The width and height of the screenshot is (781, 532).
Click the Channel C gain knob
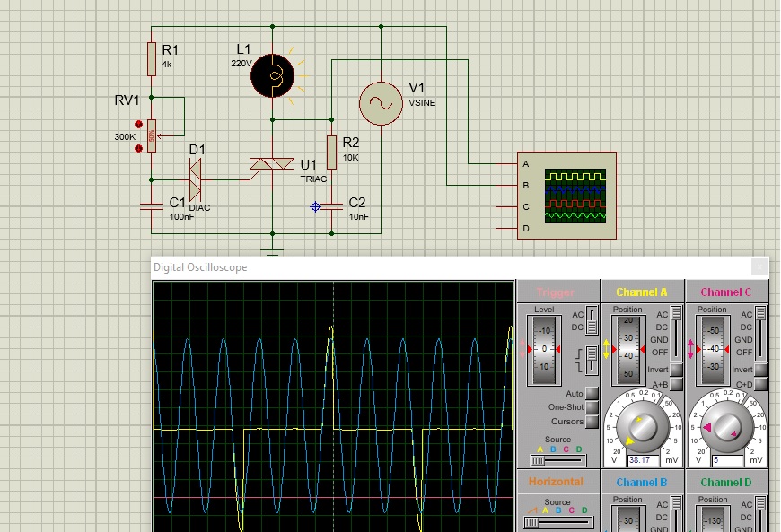[728, 427]
